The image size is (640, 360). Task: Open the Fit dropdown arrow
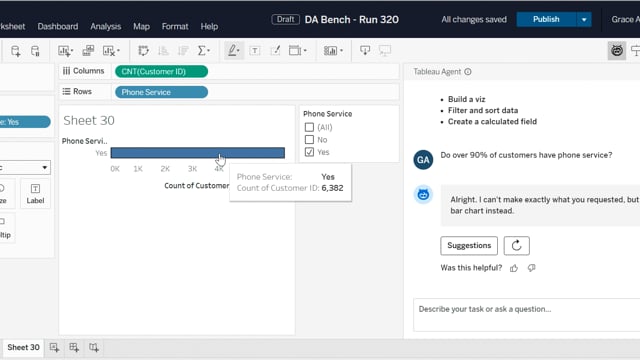coord(305,51)
